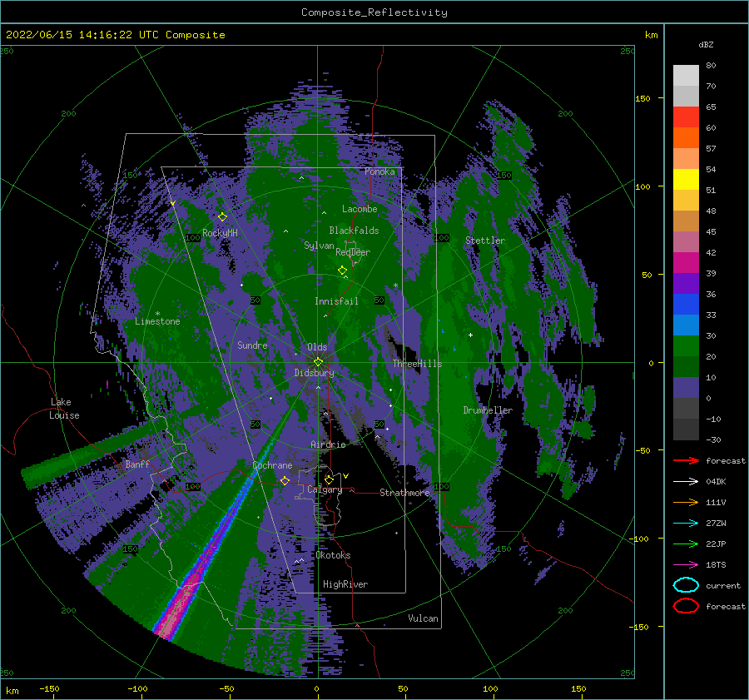Select the 65 dBZ red color swatch

click(x=686, y=117)
